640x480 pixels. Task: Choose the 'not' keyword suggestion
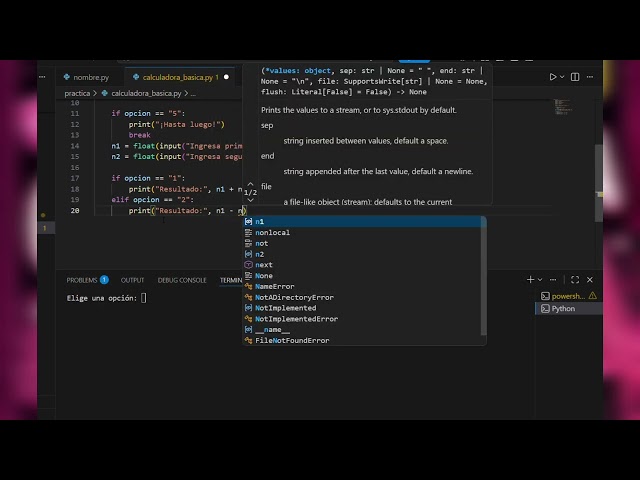tap(362, 243)
